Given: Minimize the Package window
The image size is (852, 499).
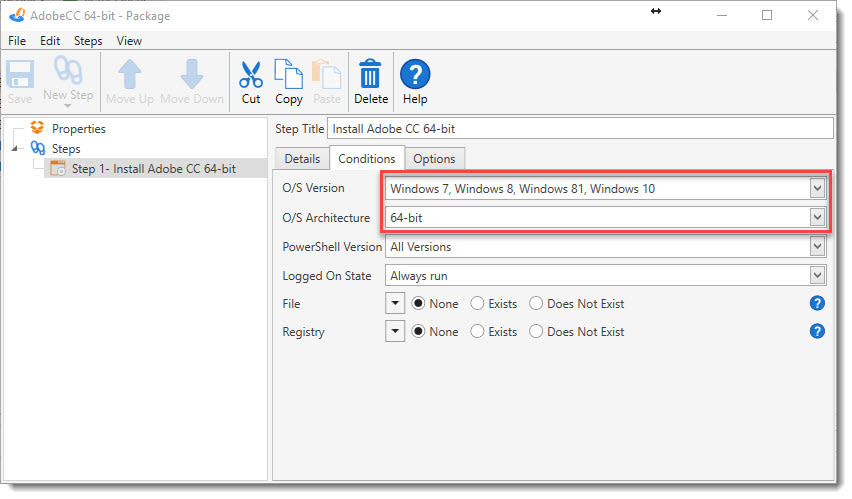Looking at the screenshot, I should click(722, 15).
